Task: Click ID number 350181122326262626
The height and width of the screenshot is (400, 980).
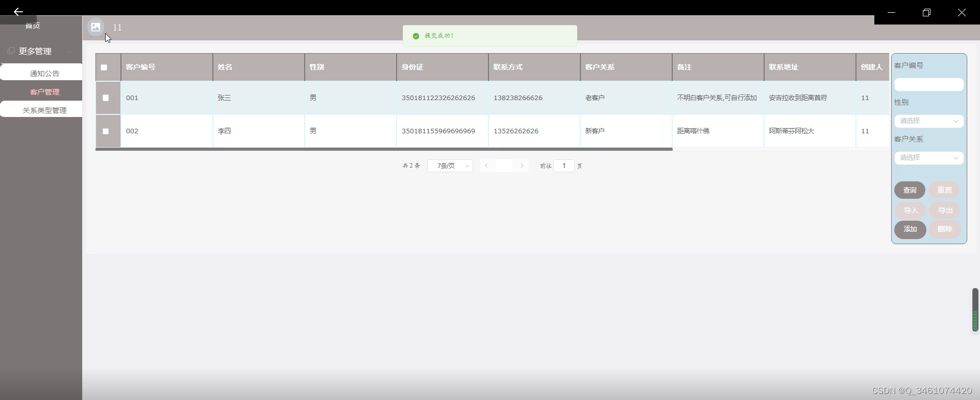Action: click(438, 98)
